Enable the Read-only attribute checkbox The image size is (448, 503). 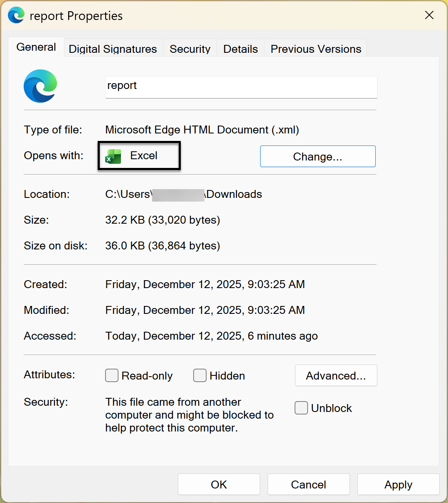coord(112,375)
